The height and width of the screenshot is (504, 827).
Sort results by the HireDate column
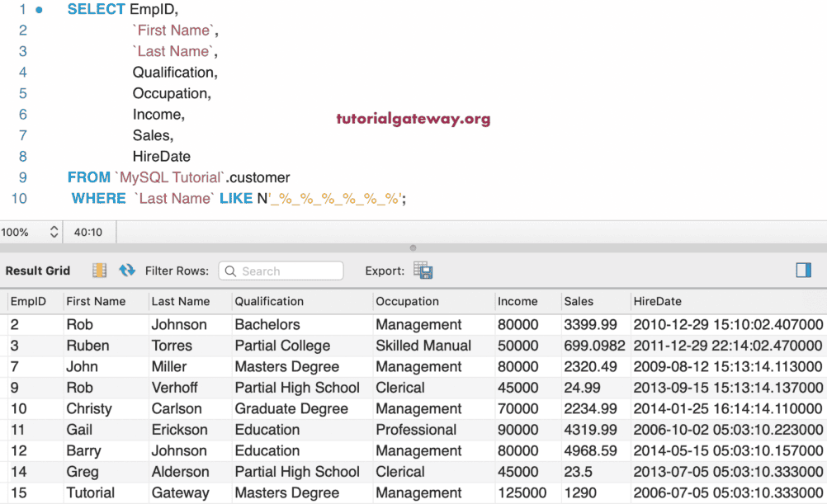click(656, 301)
